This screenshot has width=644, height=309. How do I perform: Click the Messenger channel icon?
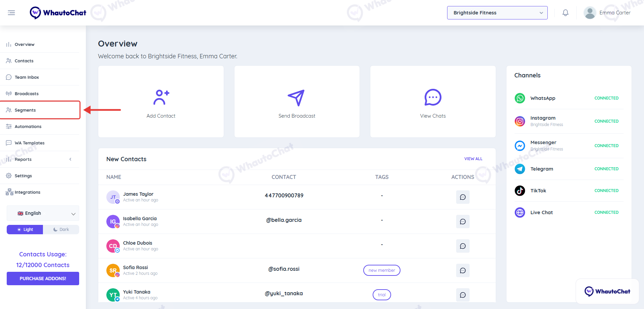point(520,145)
